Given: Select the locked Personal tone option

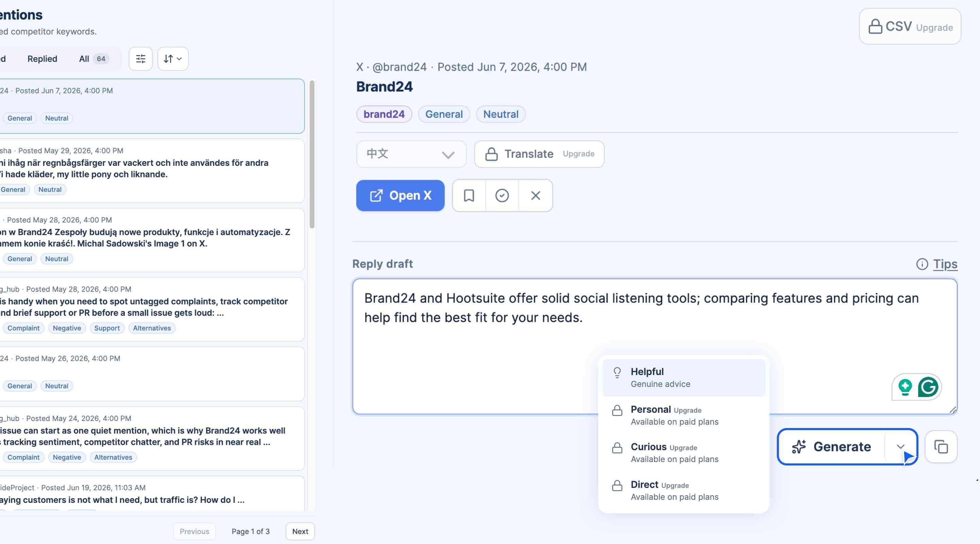Looking at the screenshot, I should (684, 415).
